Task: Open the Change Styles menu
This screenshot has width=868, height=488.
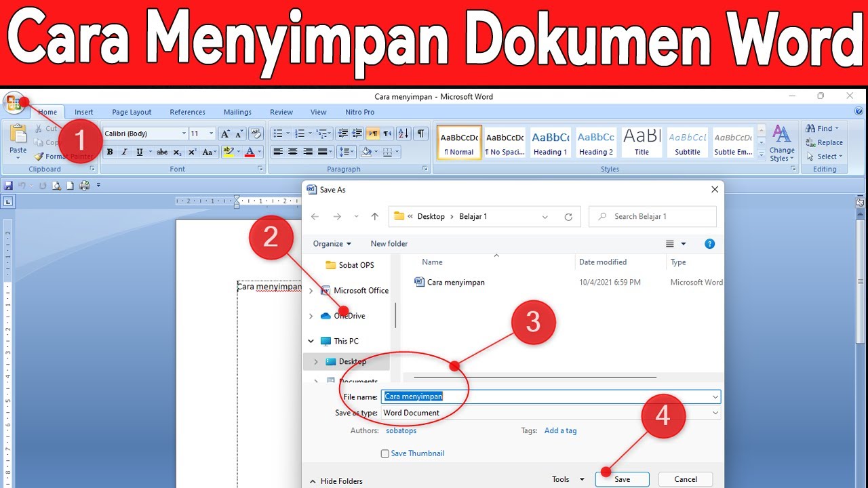Action: pyautogui.click(x=782, y=144)
